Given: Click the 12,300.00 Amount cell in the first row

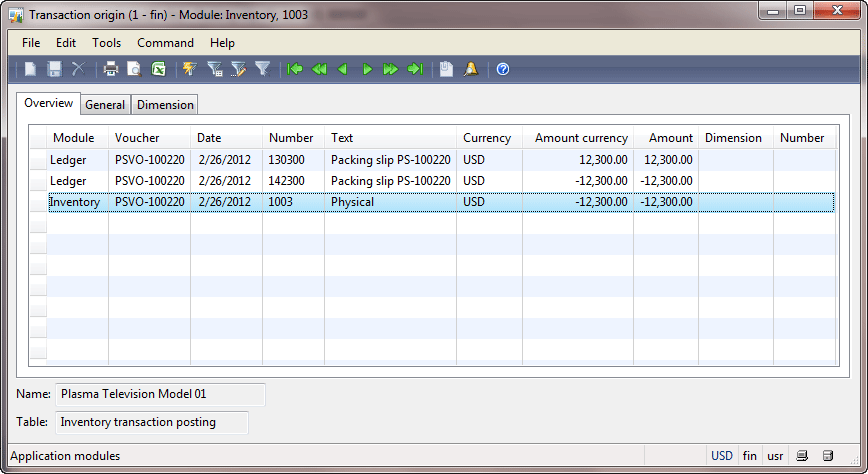Looking at the screenshot, I should 666,160.
